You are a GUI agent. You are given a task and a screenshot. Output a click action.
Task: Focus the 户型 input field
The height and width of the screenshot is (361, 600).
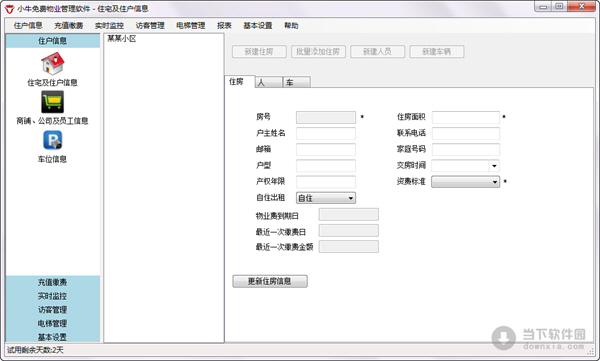click(x=326, y=165)
